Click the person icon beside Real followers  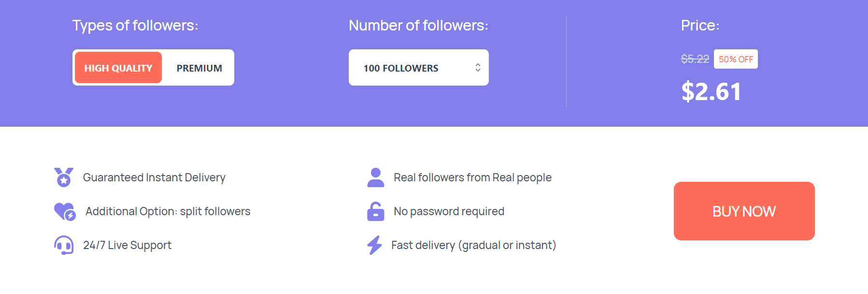point(375,177)
